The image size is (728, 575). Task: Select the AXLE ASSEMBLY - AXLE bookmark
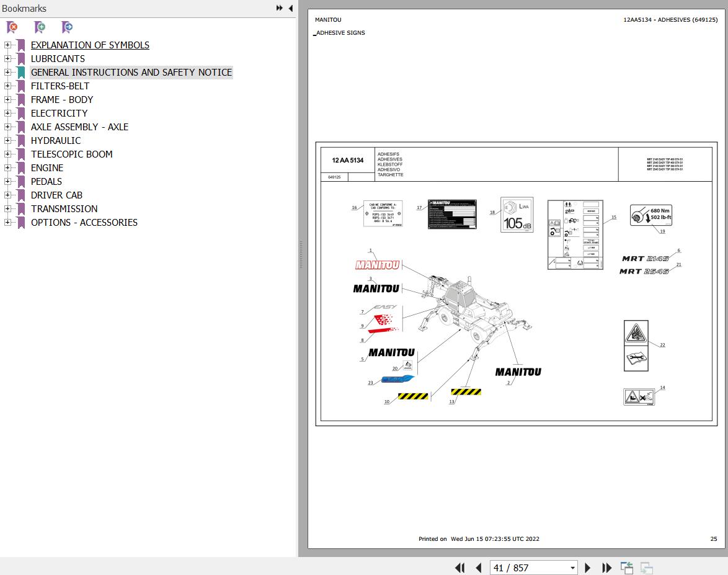point(80,127)
